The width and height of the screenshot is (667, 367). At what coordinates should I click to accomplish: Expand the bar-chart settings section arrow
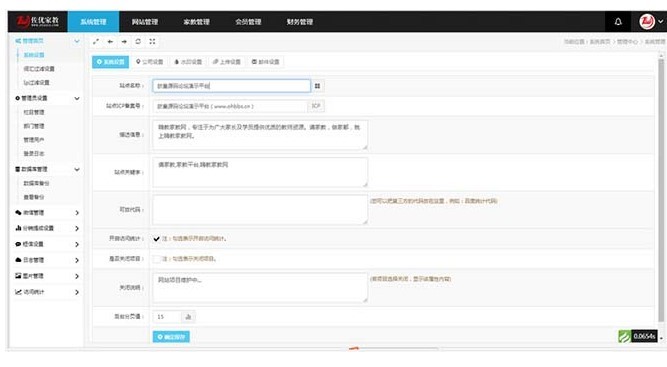point(77,228)
